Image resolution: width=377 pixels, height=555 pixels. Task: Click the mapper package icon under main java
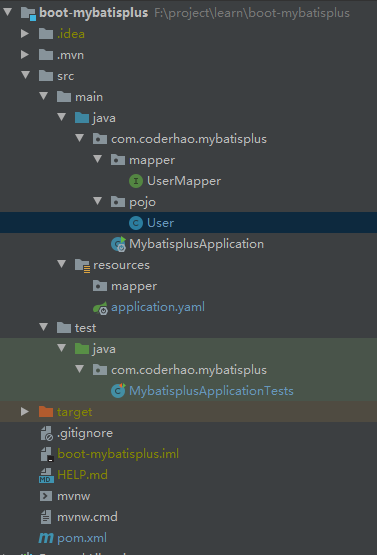118,160
